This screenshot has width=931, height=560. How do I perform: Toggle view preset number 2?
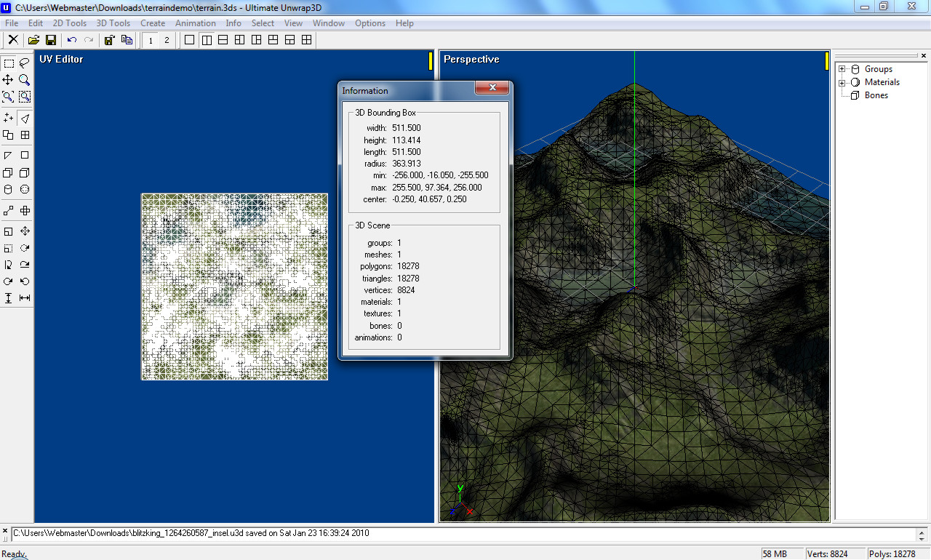[x=167, y=40]
